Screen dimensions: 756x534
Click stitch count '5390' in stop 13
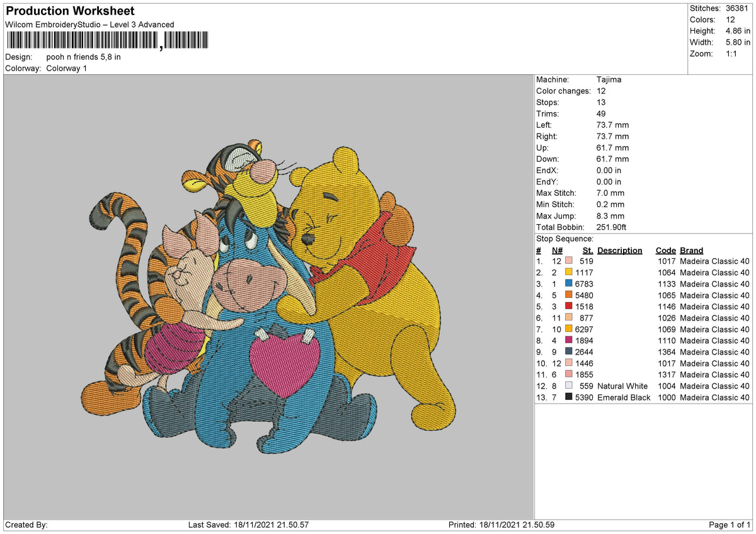click(584, 397)
